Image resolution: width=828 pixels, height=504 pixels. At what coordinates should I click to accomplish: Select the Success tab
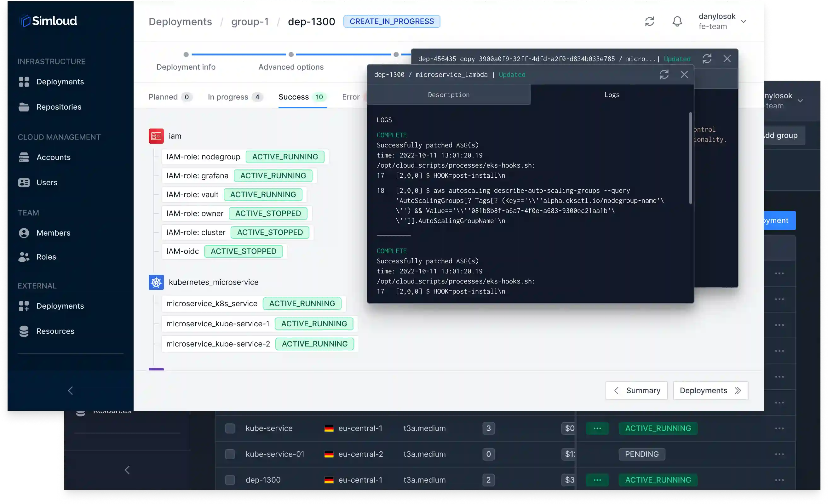click(302, 97)
